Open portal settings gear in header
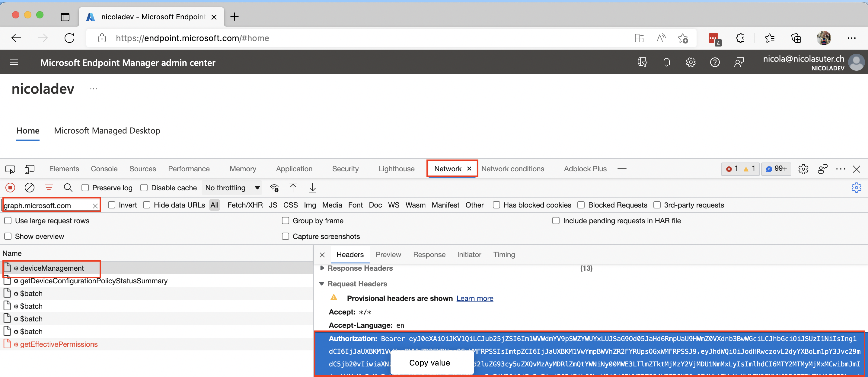868x377 pixels. click(x=691, y=63)
